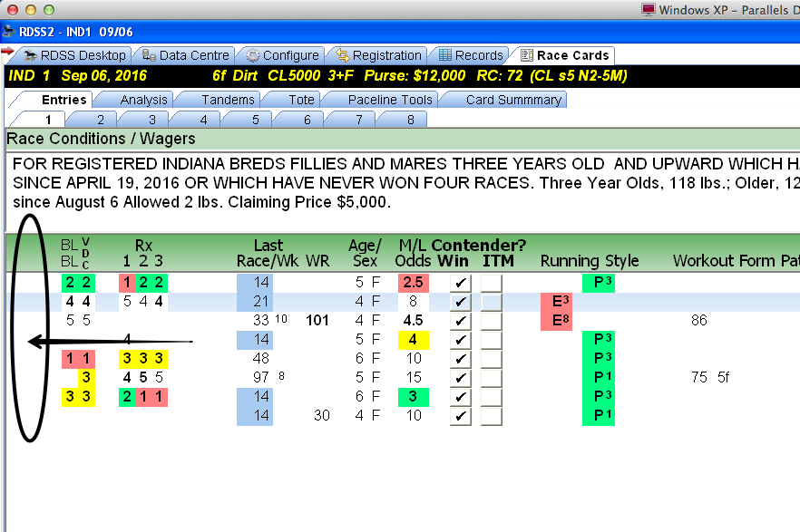Screen dimensions: 800x532
Task: Click the RDSS2 title bar horse icon
Action: pos(9,32)
